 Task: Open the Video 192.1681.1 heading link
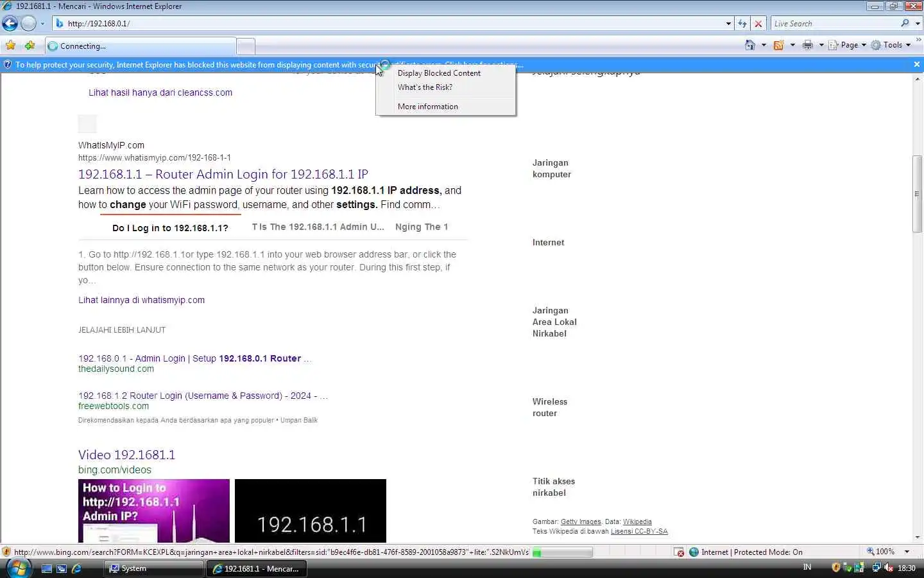[126, 455]
